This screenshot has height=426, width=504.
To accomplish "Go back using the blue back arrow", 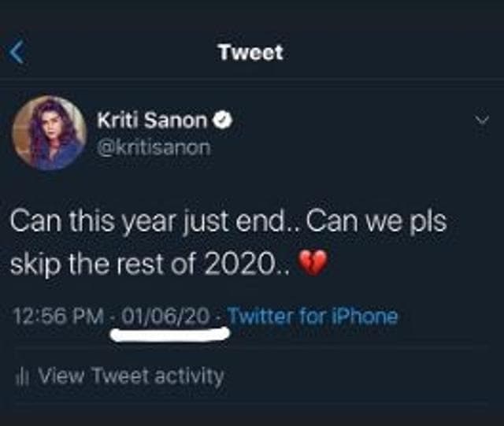I will coord(17,53).
